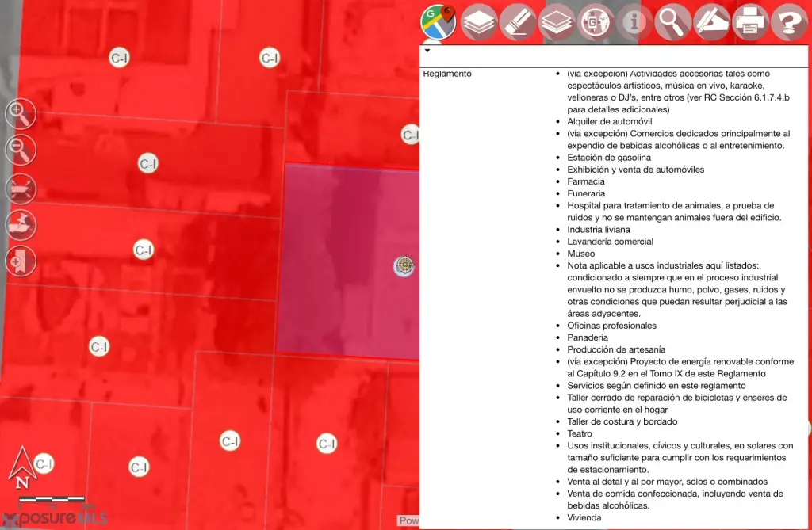
Task: Open the layers icon beside Google Maps
Action: click(x=478, y=22)
